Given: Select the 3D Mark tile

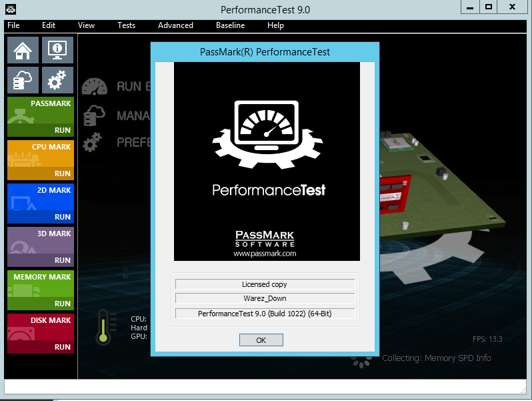Looking at the screenshot, I should (41, 241).
